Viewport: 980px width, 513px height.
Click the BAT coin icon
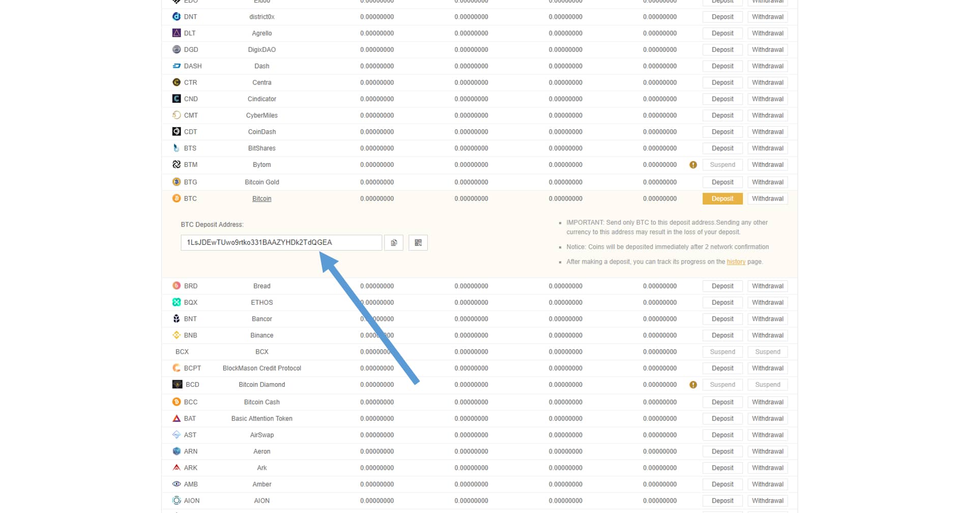pyautogui.click(x=176, y=418)
